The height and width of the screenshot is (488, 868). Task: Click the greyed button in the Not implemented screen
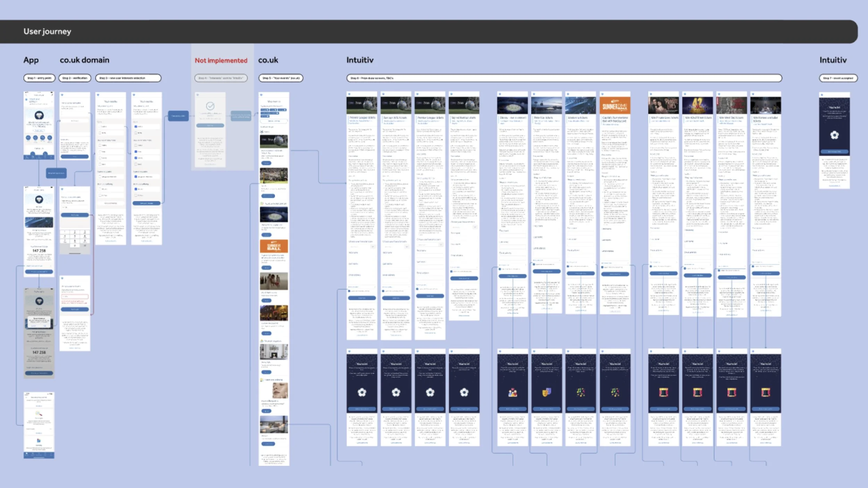click(210, 126)
